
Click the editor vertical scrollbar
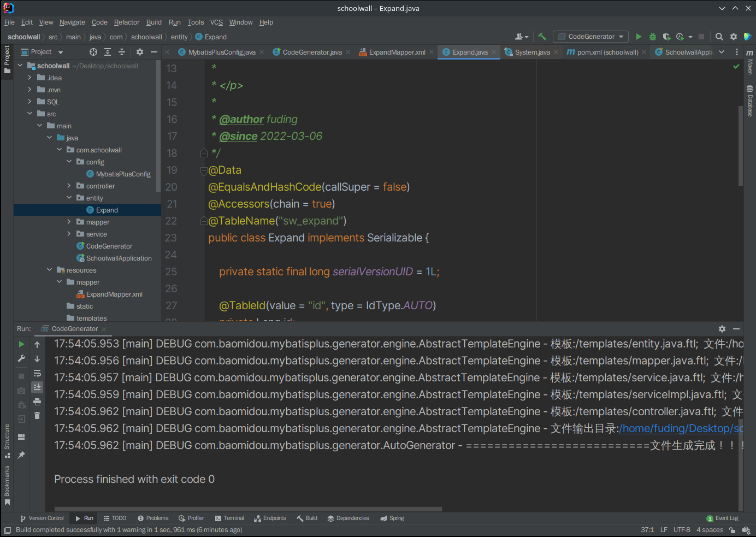click(741, 145)
